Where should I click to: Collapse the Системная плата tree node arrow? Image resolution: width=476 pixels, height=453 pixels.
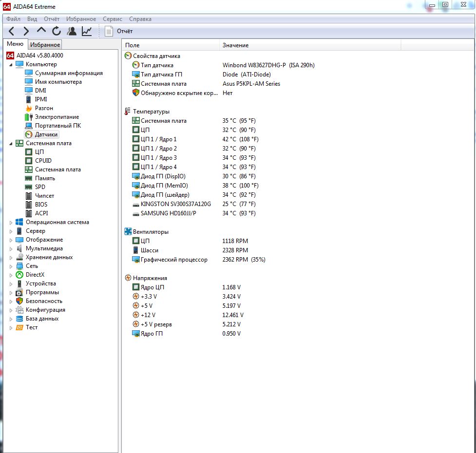tap(11, 144)
